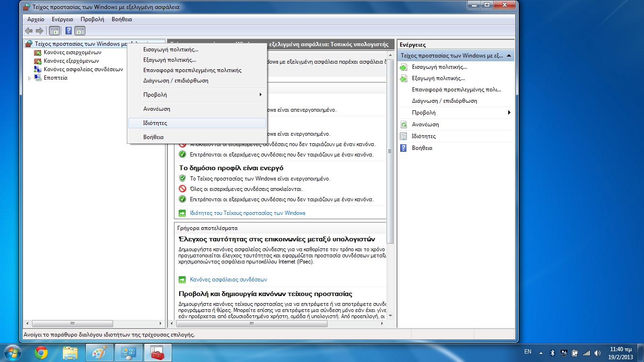Open 'Κανόνες ασφαλείας συνδέσεων' in the tree

(x=83, y=69)
